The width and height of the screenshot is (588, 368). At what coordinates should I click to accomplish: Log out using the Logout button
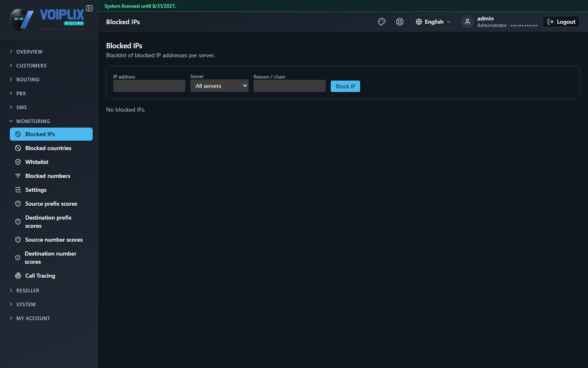[x=561, y=22]
